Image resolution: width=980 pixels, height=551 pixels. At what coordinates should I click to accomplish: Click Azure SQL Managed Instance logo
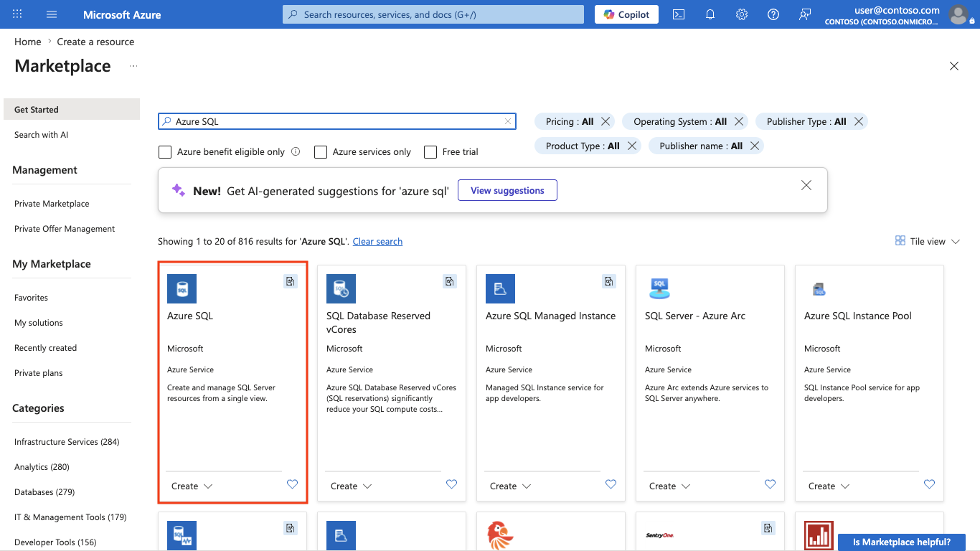point(500,288)
